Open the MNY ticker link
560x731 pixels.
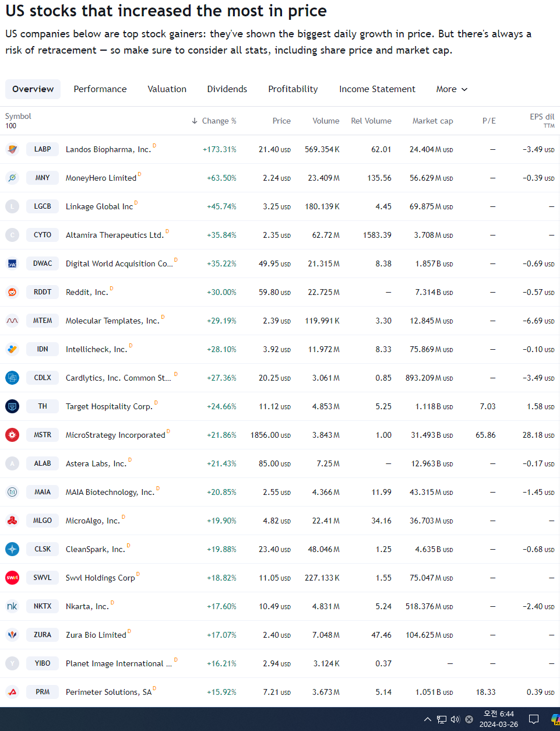click(x=43, y=178)
